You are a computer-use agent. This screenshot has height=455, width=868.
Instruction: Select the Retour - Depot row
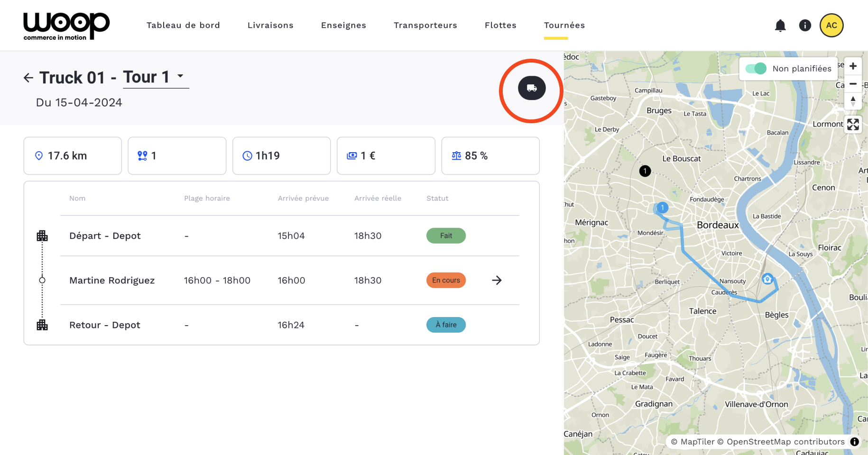(x=105, y=325)
